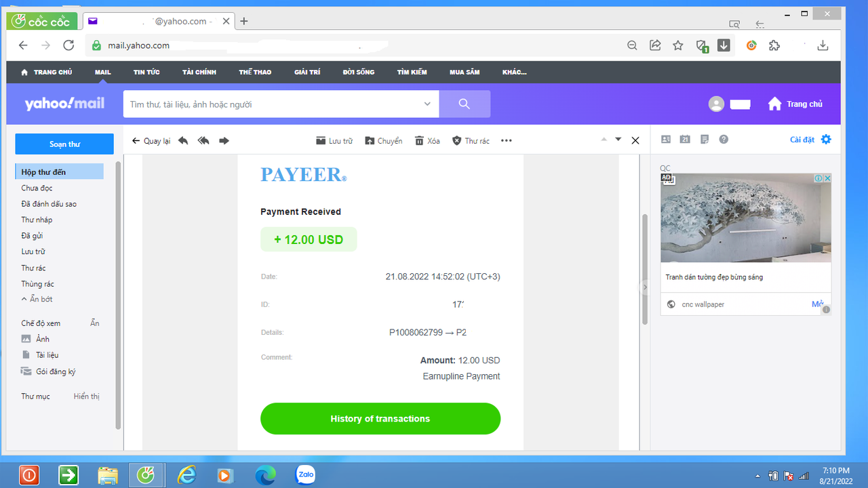Click the wallpaper ad image

[746, 218]
